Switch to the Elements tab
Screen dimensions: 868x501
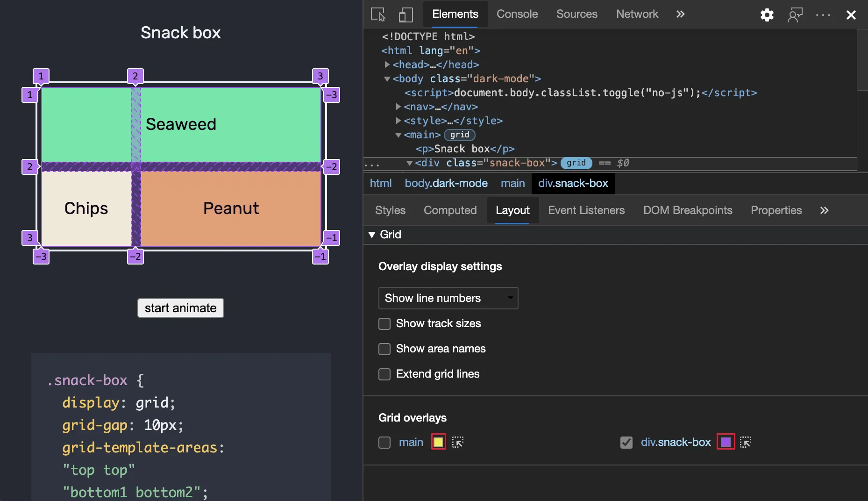click(455, 14)
